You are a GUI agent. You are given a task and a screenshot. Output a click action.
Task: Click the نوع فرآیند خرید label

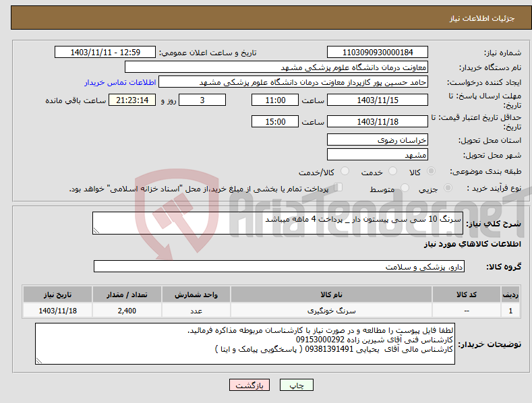494,188
